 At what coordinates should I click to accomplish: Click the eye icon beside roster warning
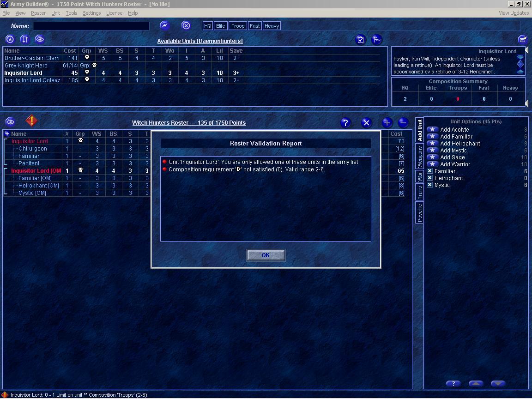(x=10, y=121)
